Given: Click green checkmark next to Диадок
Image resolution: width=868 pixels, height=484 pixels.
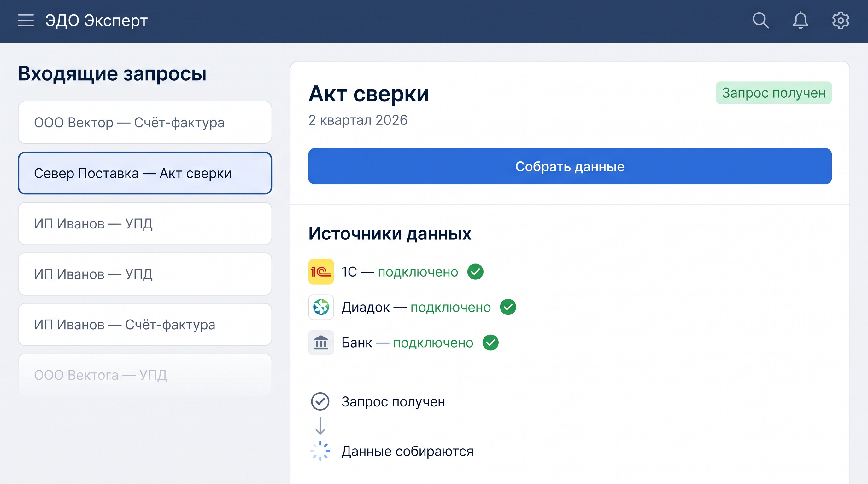Looking at the screenshot, I should point(508,307).
